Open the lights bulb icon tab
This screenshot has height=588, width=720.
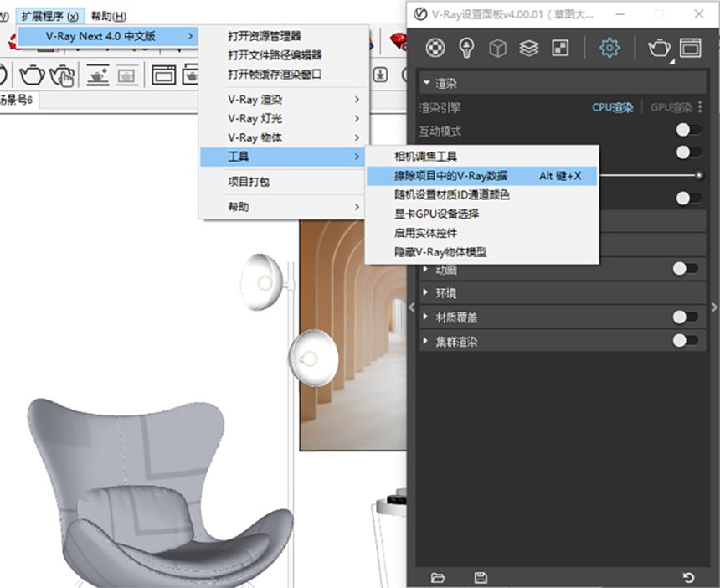point(466,48)
